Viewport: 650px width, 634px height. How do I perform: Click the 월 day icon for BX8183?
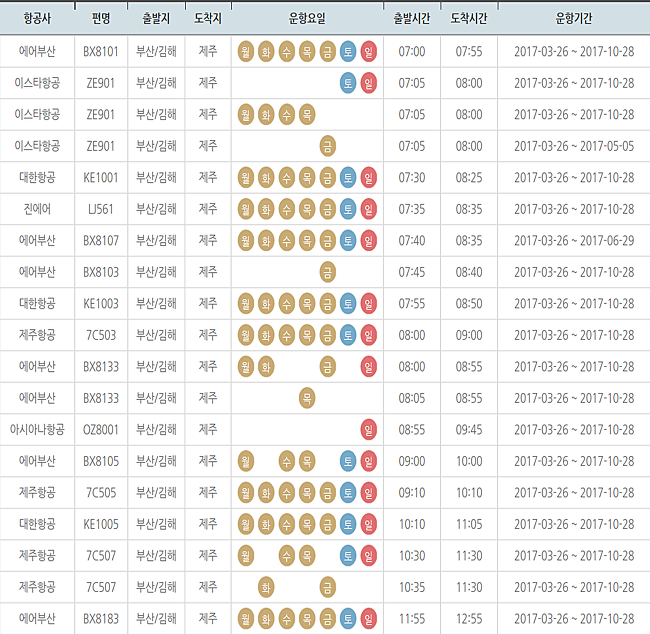[x=246, y=619]
